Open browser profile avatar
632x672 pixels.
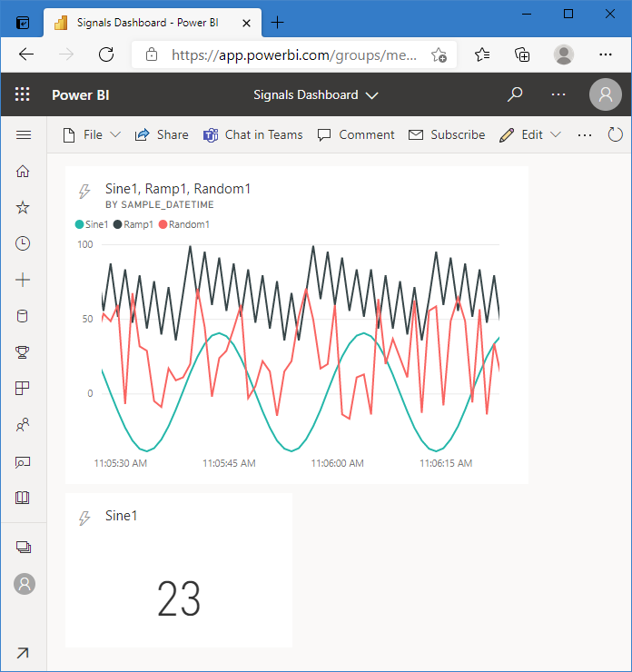(564, 54)
